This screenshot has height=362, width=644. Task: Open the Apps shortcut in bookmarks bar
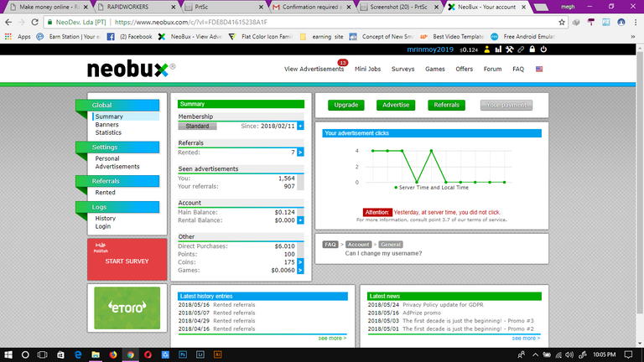click(x=18, y=37)
